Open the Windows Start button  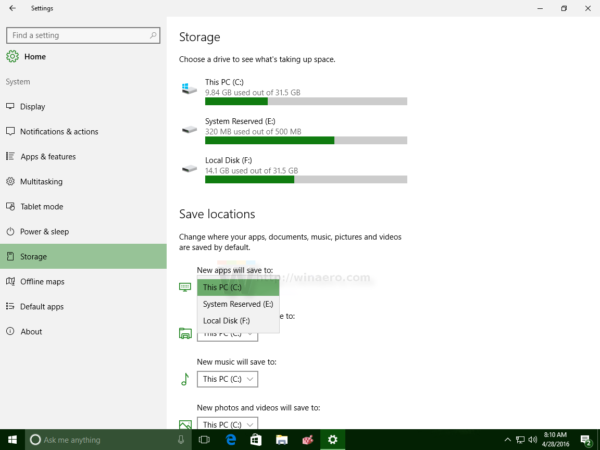tap(12, 440)
